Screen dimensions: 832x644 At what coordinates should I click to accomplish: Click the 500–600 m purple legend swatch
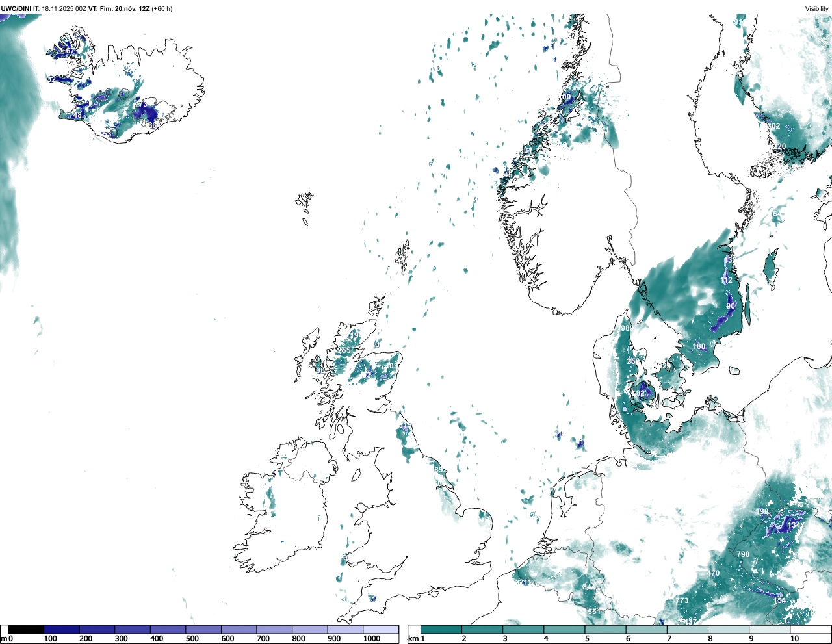click(x=203, y=629)
